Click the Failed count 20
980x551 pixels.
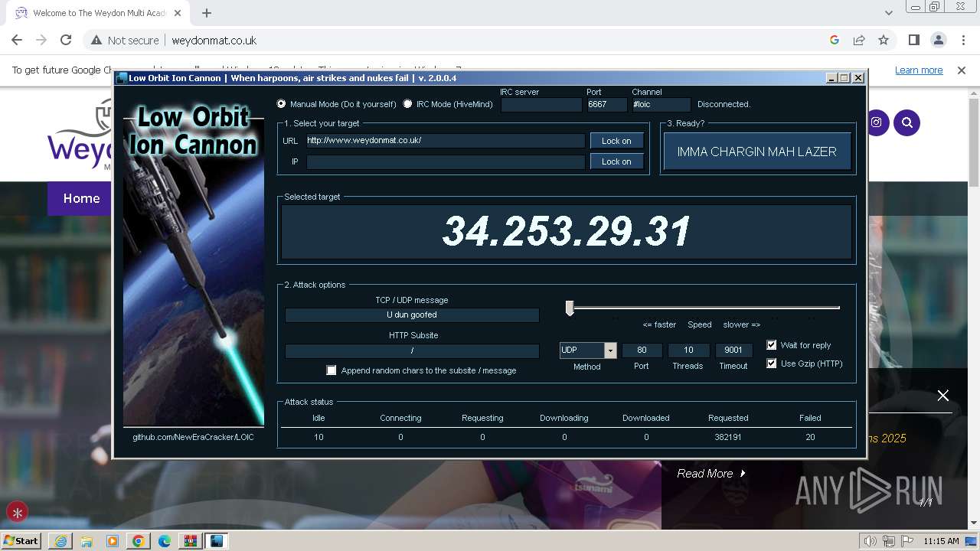point(810,437)
